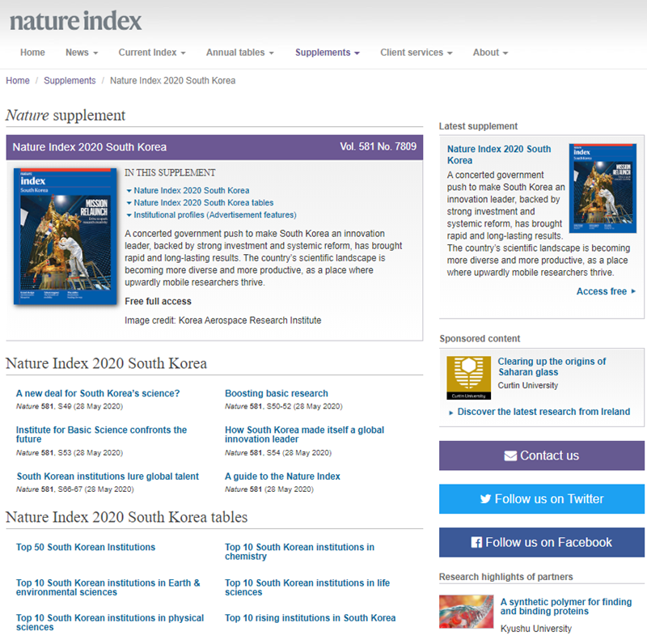
Task: Expand the News dropdown menu
Action: [x=82, y=53]
